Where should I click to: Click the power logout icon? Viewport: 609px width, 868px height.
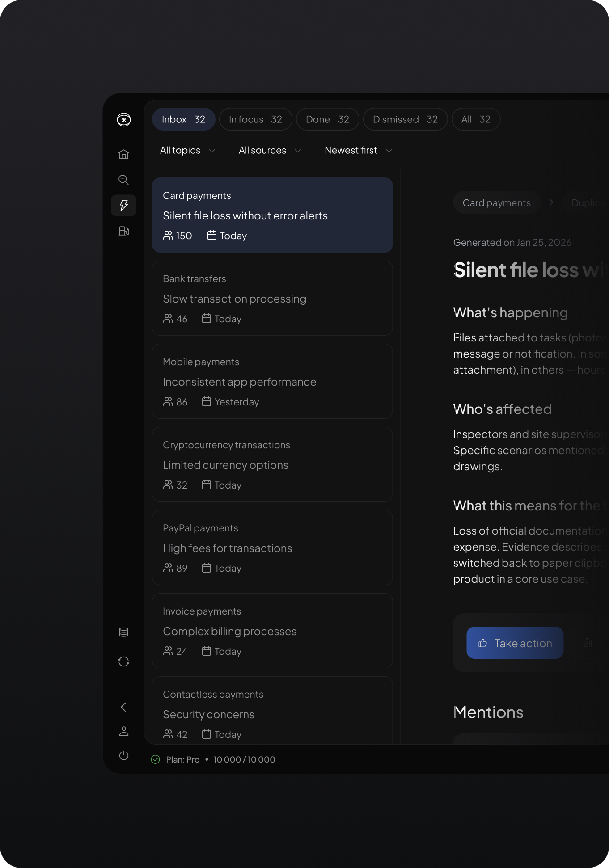click(x=124, y=755)
